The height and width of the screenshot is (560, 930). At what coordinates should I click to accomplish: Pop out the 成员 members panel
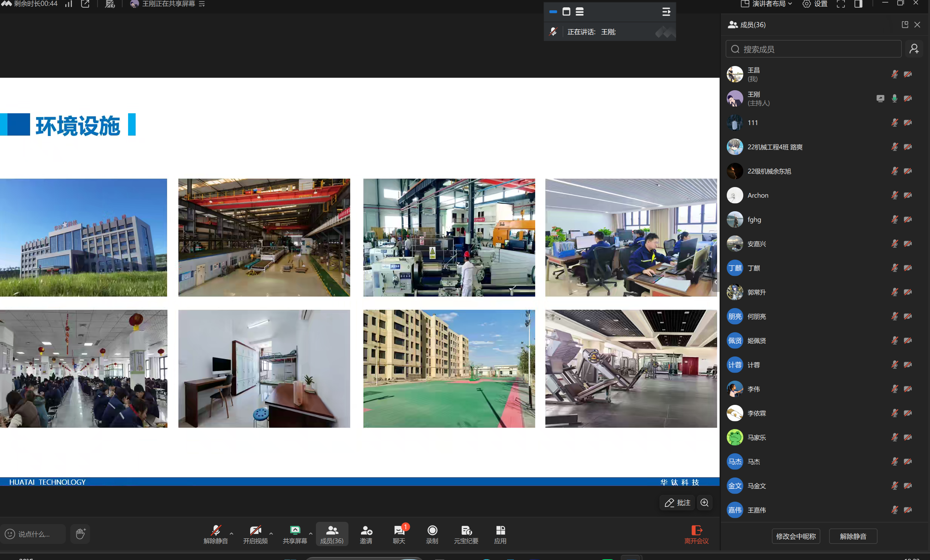pos(905,25)
